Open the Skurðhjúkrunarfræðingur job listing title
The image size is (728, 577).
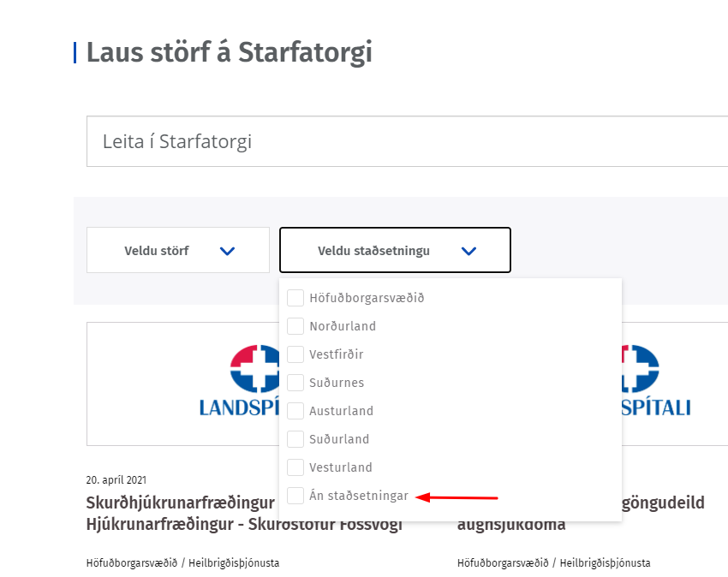[x=180, y=503]
